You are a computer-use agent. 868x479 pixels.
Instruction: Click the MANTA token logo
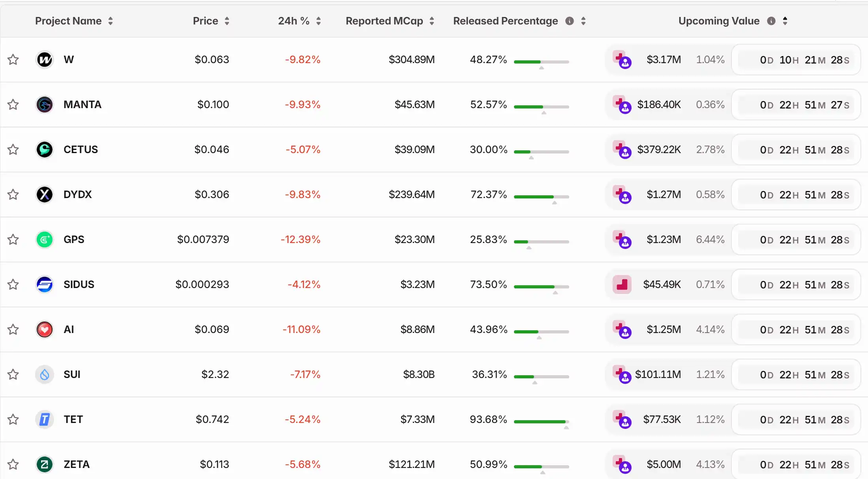pos(45,105)
